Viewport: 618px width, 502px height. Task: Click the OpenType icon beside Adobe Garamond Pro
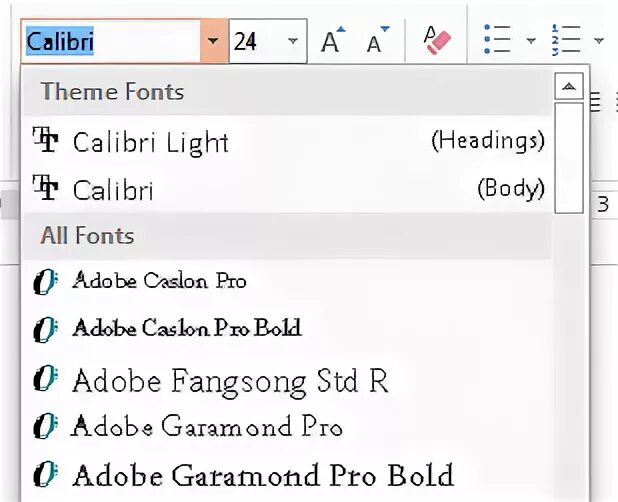pyautogui.click(x=46, y=426)
